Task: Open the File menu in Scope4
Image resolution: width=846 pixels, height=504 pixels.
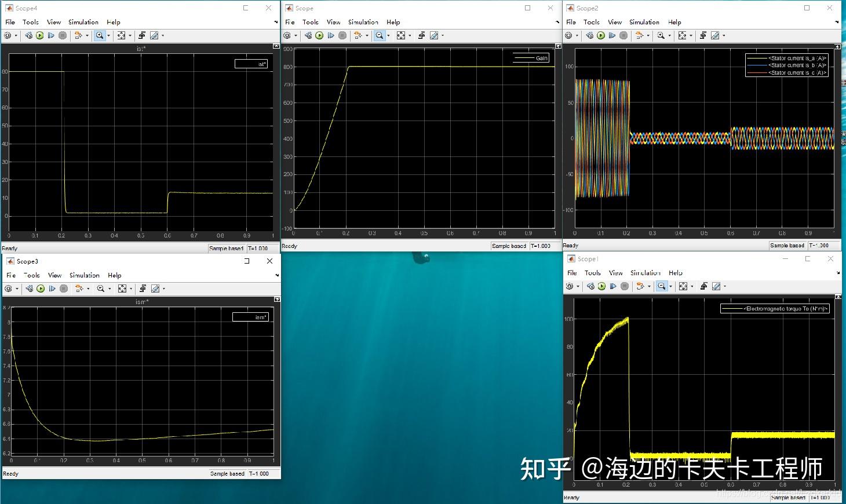Action: click(10, 22)
